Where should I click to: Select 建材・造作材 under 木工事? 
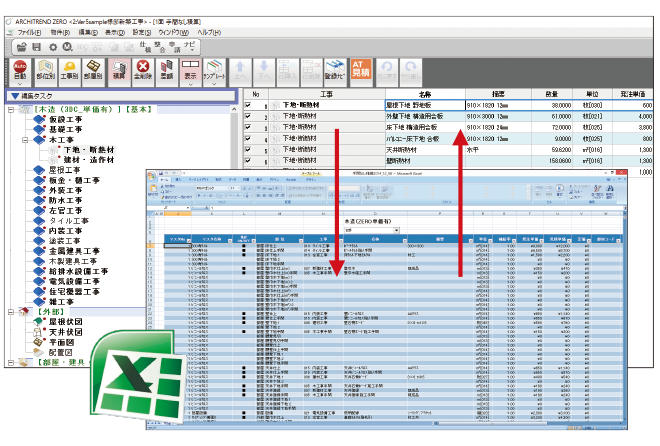(89, 160)
